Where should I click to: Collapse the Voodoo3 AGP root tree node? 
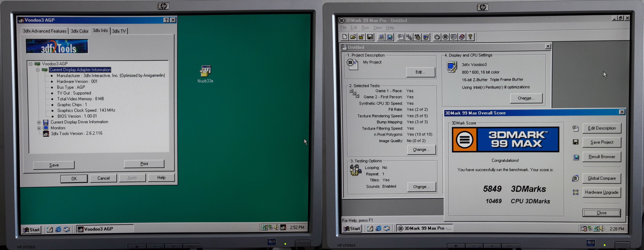(x=30, y=64)
